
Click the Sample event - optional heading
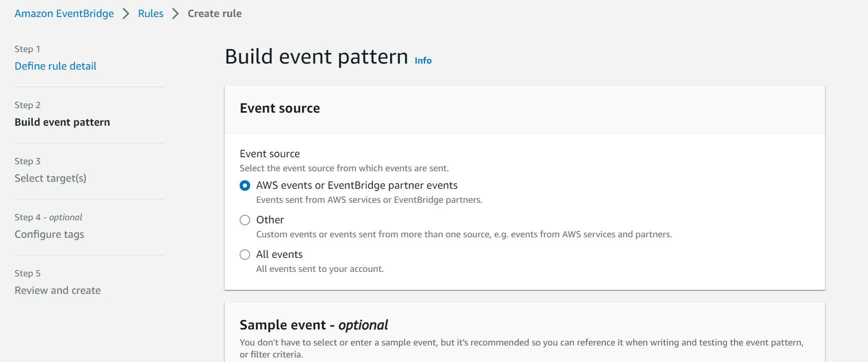314,325
